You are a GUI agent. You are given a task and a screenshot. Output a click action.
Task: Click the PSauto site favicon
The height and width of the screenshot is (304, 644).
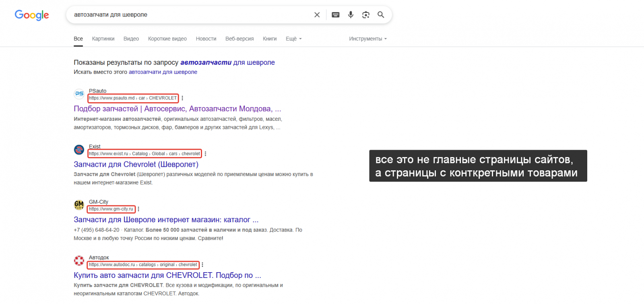coord(79,94)
